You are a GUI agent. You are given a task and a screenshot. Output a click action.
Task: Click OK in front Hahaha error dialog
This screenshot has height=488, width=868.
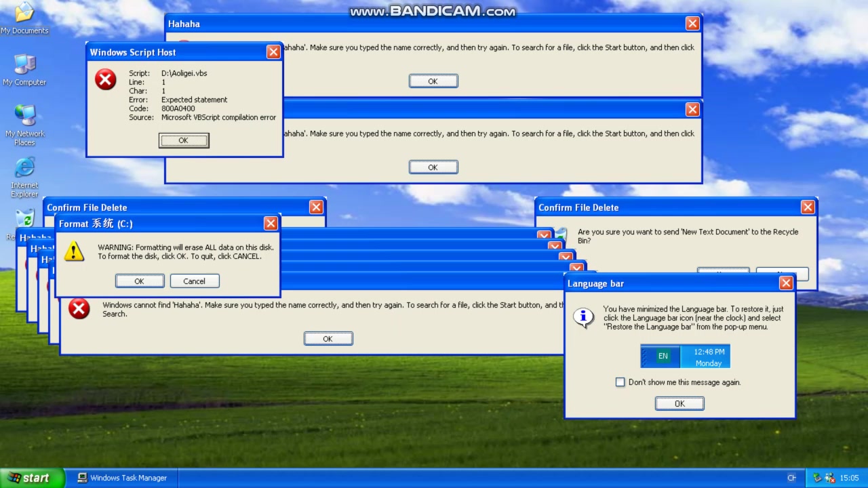[x=328, y=339]
